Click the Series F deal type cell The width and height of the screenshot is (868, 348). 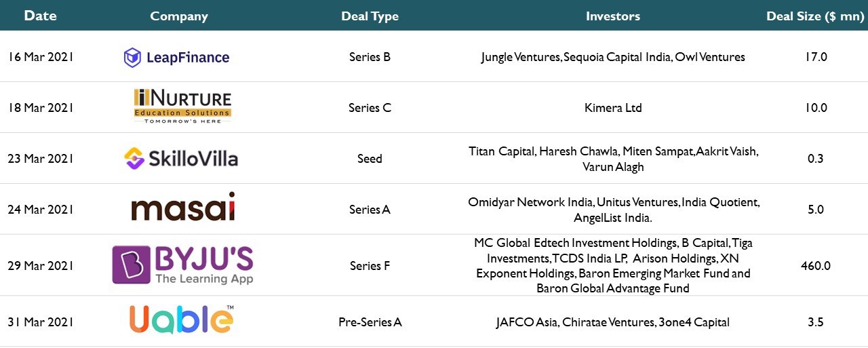click(370, 266)
